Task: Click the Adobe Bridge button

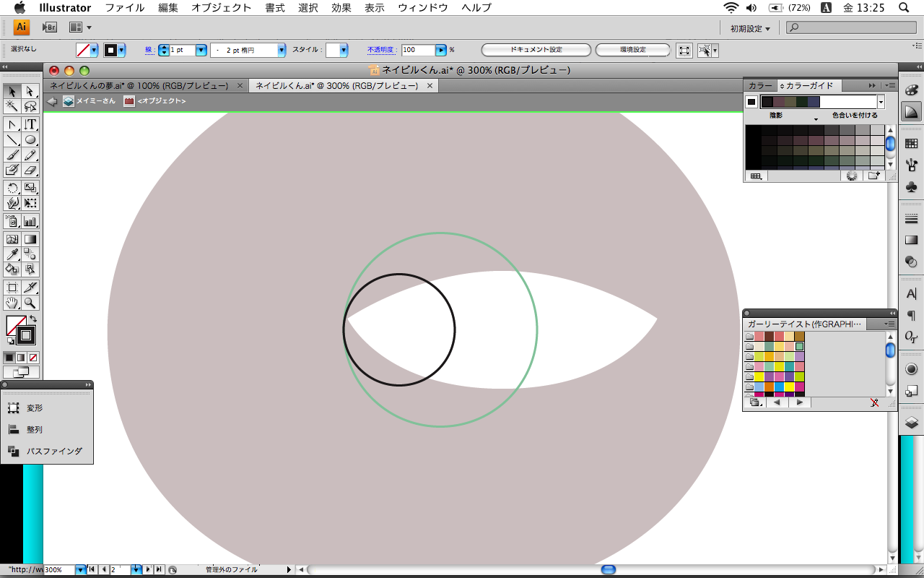Action: 50,27
